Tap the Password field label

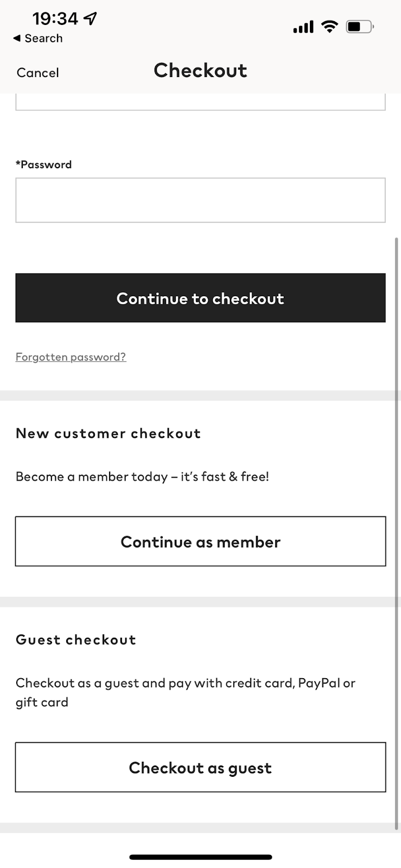tap(44, 164)
